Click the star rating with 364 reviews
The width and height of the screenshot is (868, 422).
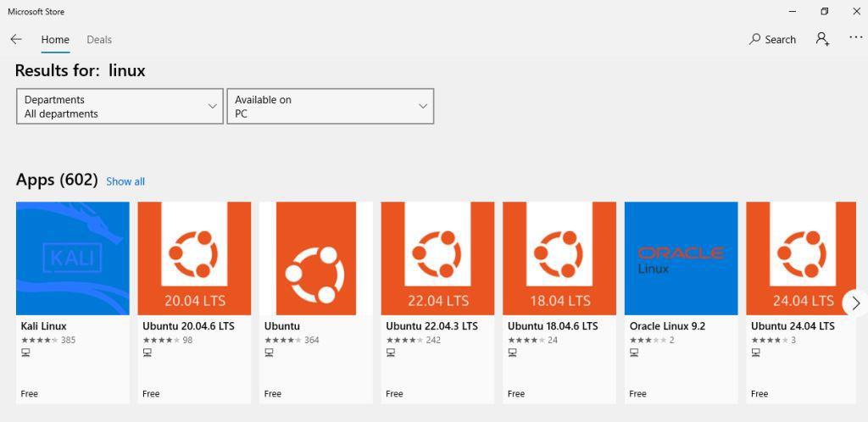point(283,340)
